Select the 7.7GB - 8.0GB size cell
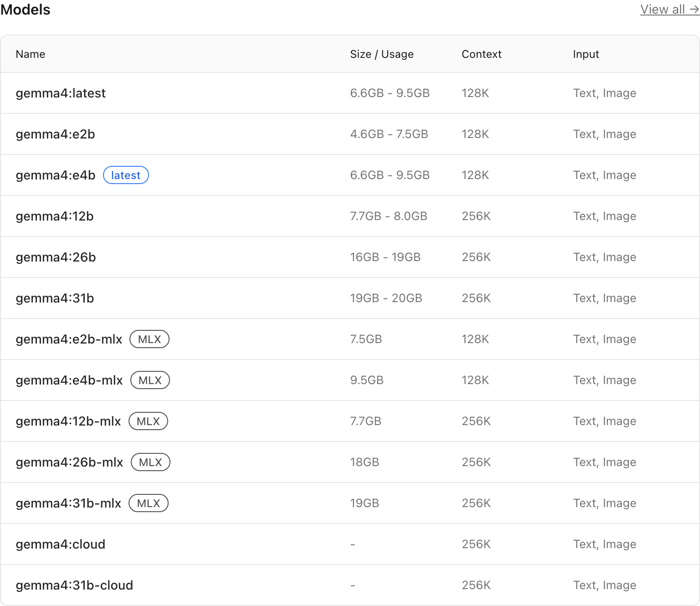 pyautogui.click(x=389, y=216)
